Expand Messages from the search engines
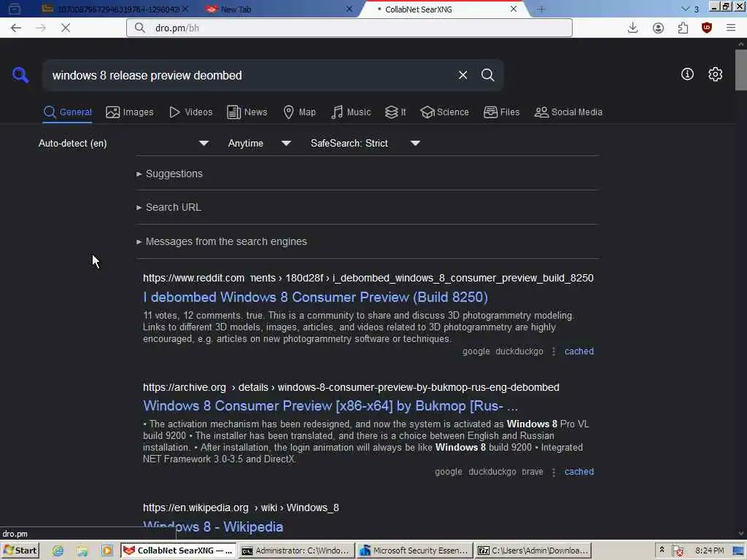 (x=222, y=241)
